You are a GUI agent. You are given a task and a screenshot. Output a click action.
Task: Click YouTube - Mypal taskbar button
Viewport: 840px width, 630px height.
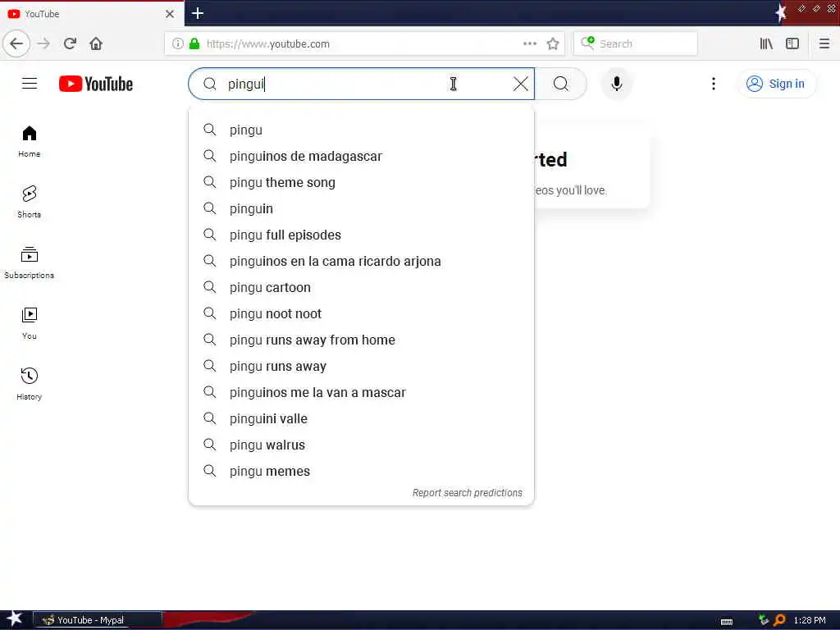click(x=98, y=620)
